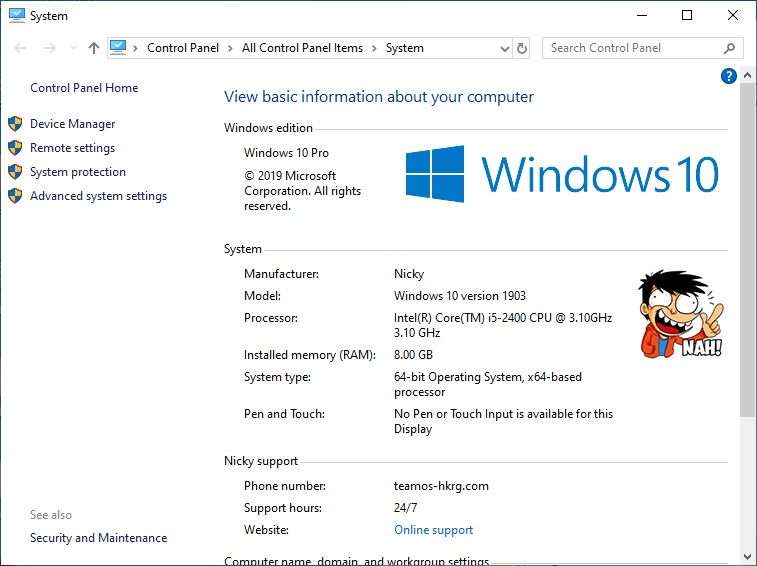This screenshot has height=566, width=757.
Task: Open Remote settings link
Action: [x=72, y=148]
